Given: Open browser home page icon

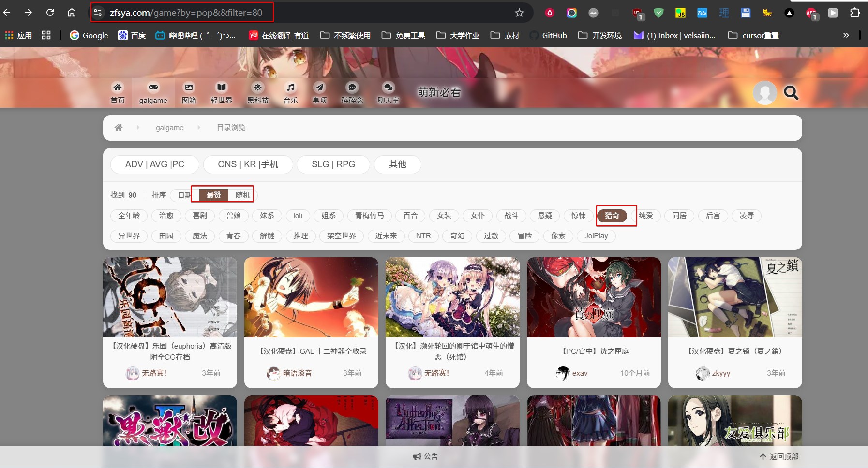Looking at the screenshot, I should point(72,13).
